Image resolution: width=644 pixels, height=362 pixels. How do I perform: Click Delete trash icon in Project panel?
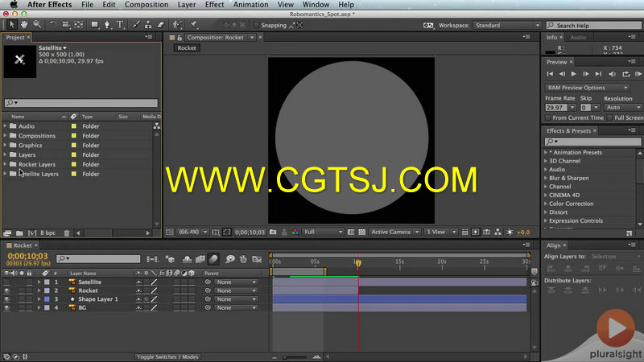pos(67,233)
